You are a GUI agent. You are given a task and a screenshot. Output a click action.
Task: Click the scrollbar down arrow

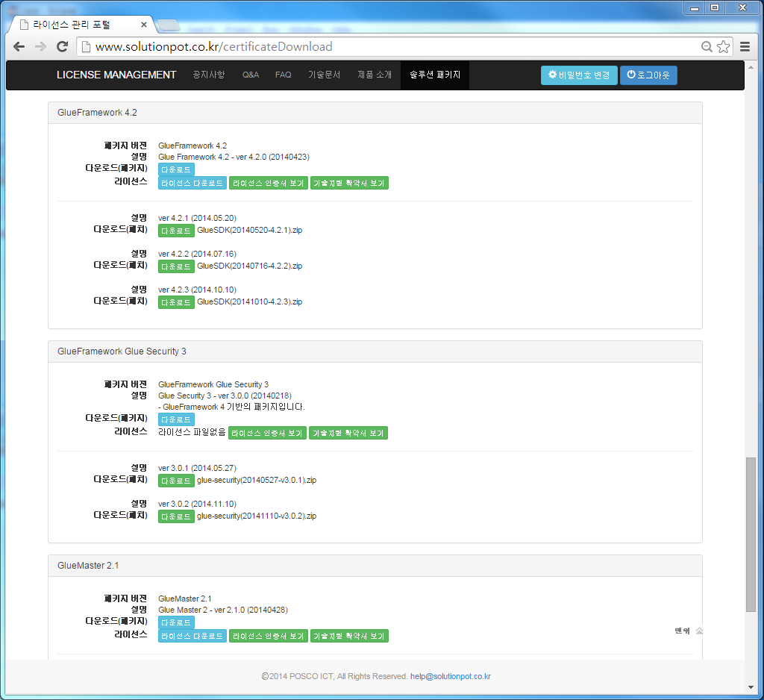coord(751,687)
